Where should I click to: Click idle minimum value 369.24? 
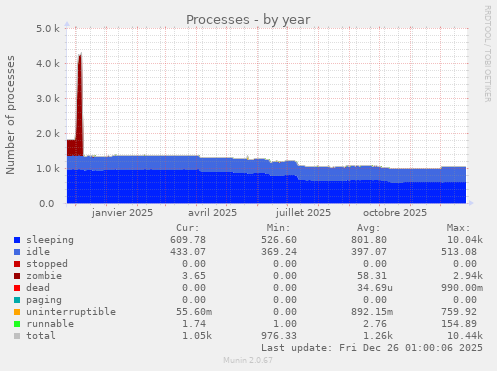279,252
